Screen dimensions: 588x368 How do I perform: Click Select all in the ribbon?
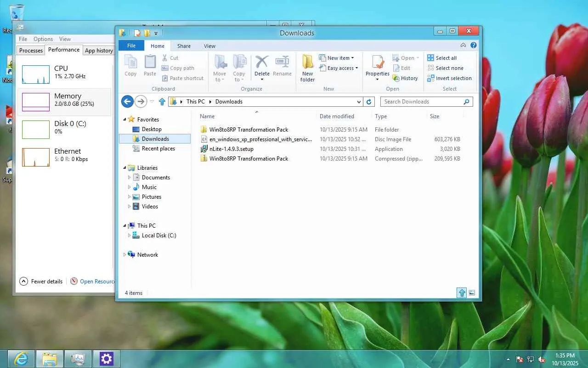point(442,58)
